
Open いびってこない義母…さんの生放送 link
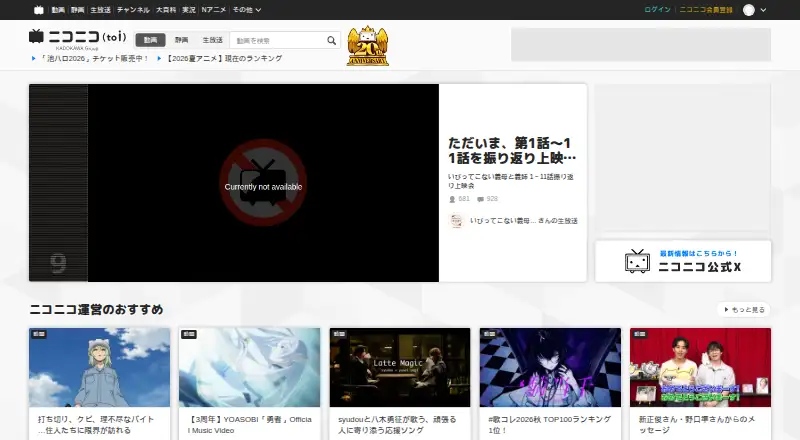(523, 221)
